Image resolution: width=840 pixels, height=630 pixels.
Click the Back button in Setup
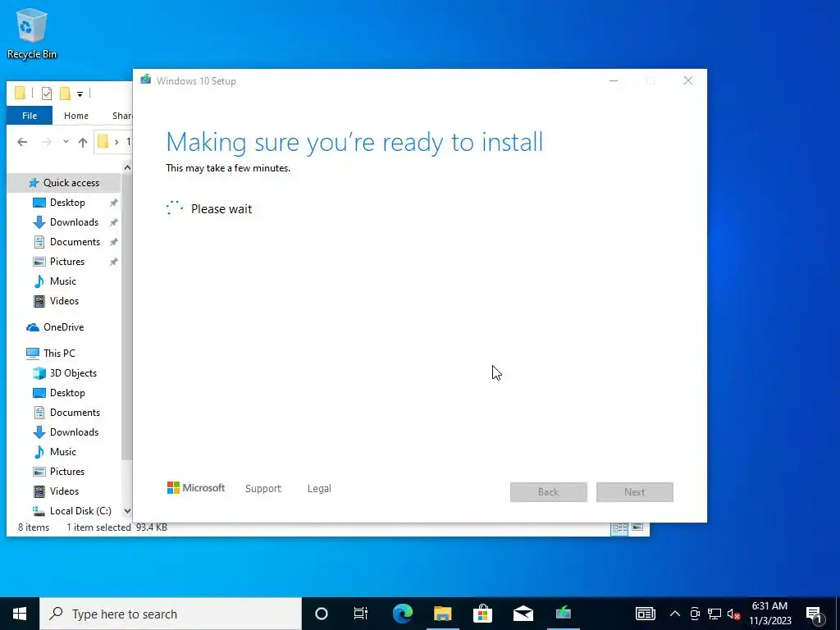549,492
